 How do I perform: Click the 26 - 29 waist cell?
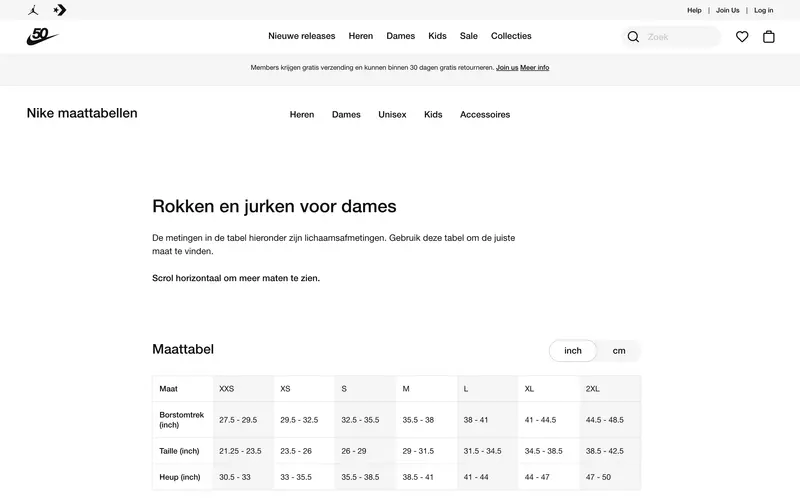pos(365,451)
